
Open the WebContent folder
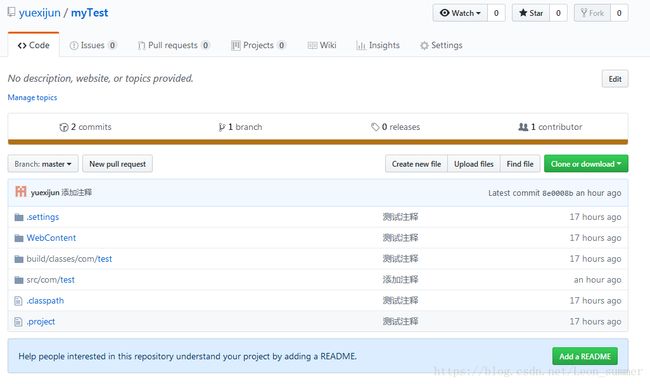51,238
